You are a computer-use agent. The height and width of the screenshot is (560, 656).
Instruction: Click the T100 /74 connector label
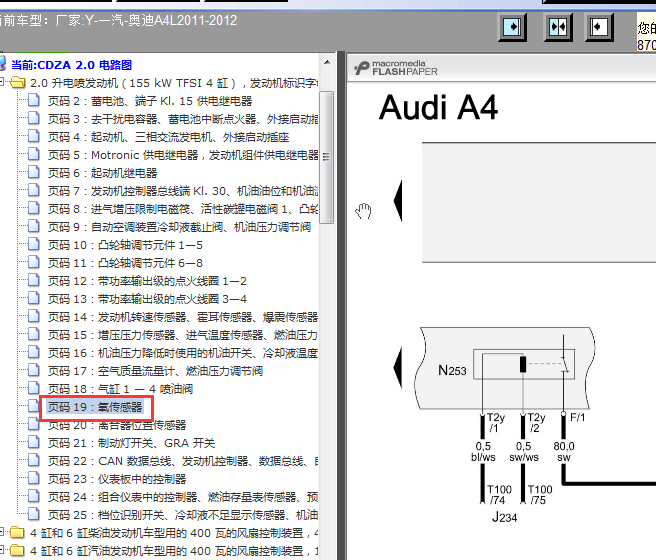[499, 495]
